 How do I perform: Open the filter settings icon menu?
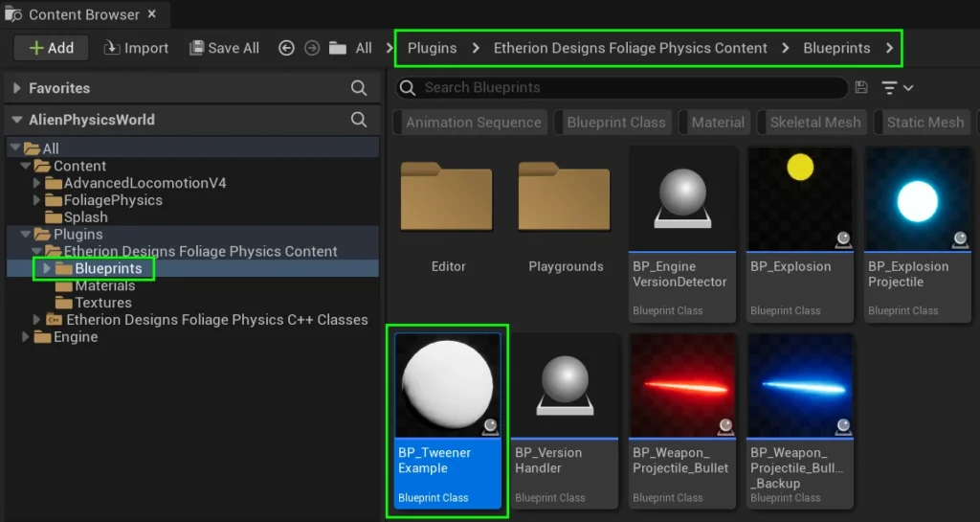coord(897,87)
